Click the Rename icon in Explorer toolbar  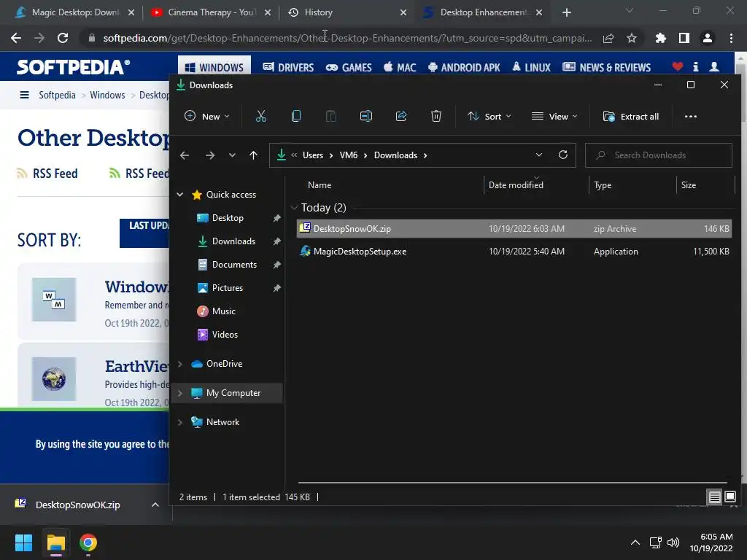coord(366,116)
